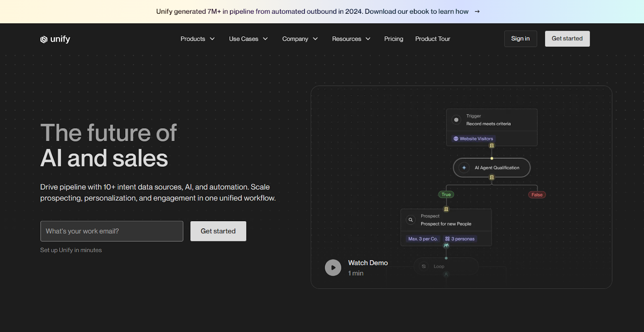Click the Sign in button
This screenshot has height=332, width=644.
[x=520, y=39]
